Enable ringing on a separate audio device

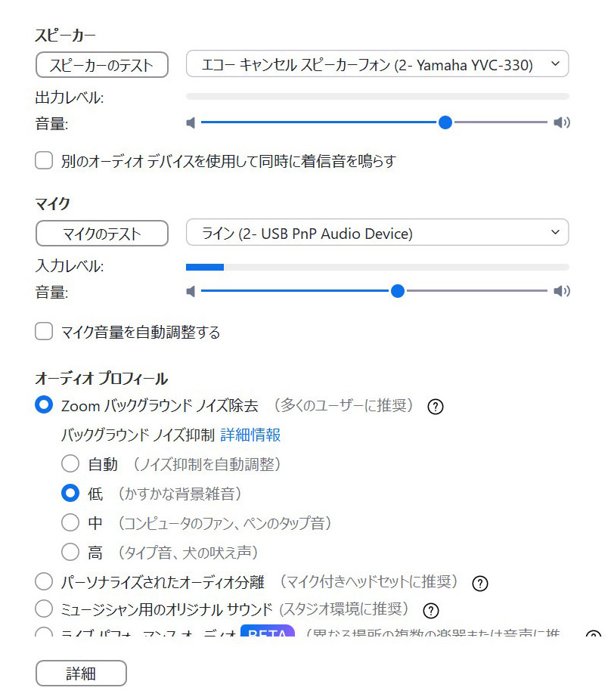45,160
